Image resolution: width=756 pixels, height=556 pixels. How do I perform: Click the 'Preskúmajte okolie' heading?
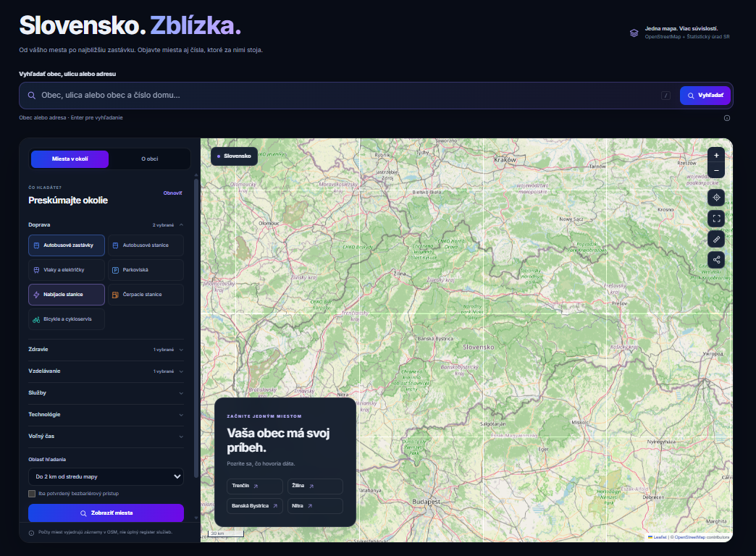click(x=68, y=201)
